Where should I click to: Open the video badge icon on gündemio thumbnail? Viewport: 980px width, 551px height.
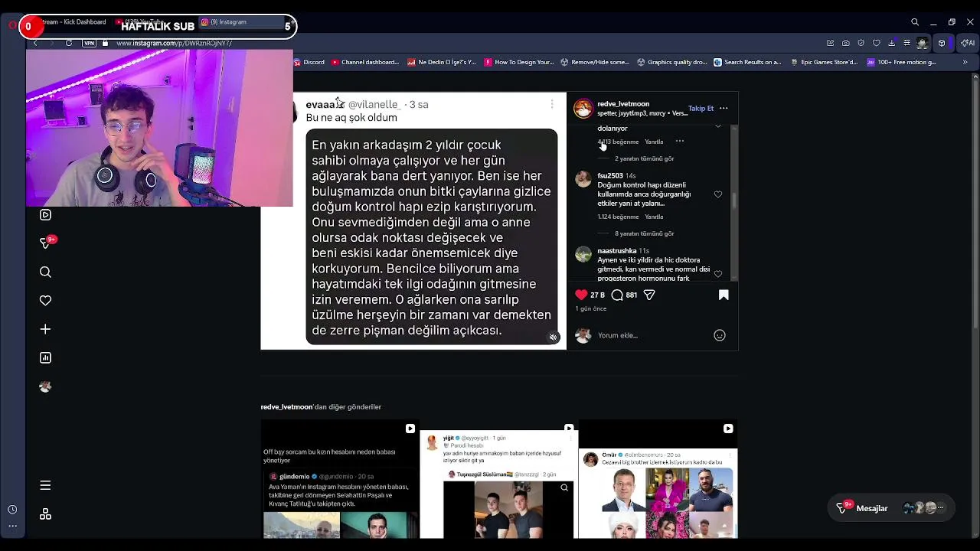tap(410, 429)
